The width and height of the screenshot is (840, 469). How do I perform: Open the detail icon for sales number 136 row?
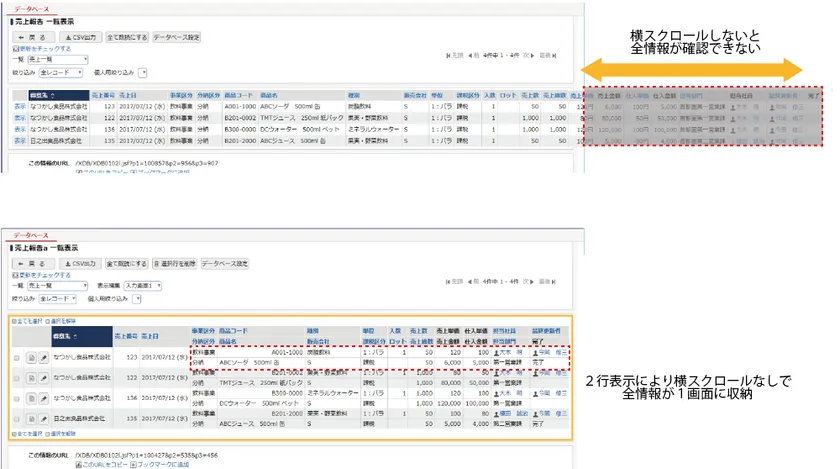31,400
